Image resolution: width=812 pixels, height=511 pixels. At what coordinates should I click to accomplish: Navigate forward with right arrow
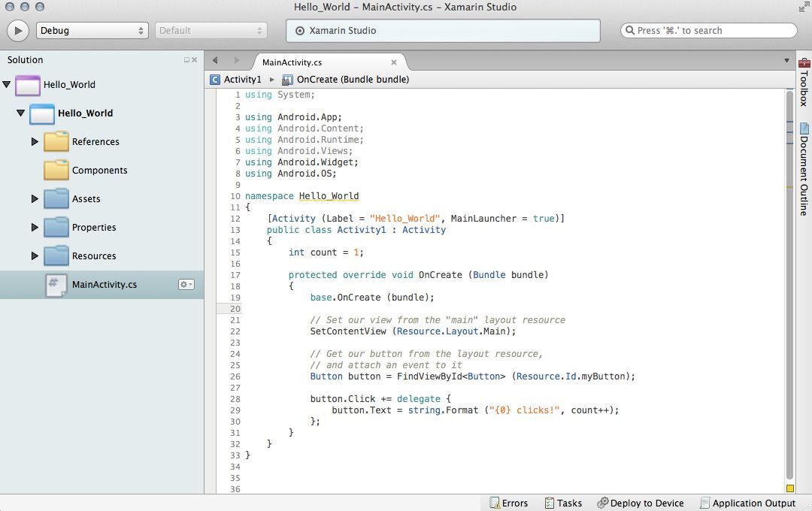[237, 61]
